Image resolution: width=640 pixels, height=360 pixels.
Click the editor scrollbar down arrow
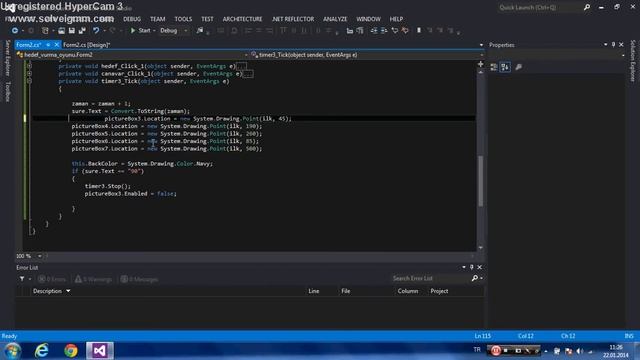pos(480,247)
